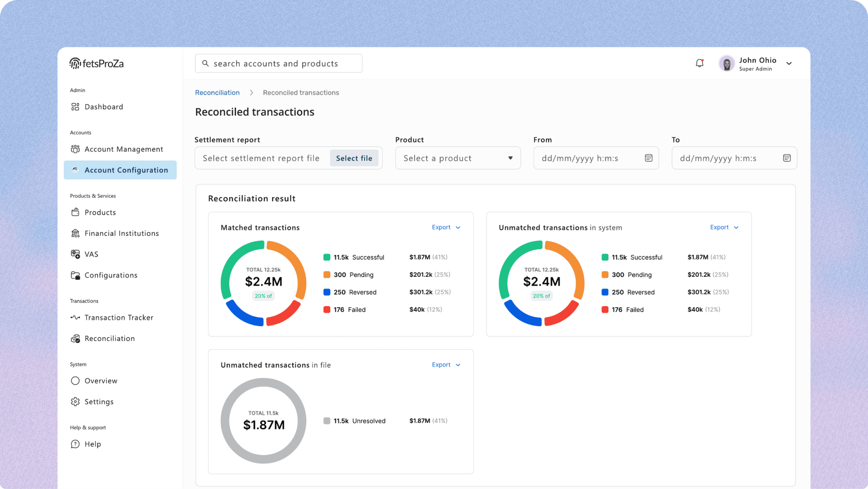
Task: Click the Configurations folder-lock icon
Action: 75,275
